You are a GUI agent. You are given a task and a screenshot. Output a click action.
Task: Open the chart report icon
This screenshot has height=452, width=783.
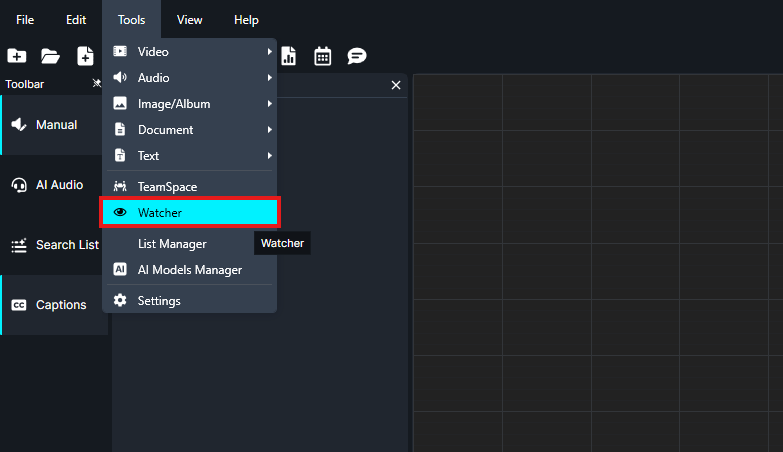289,56
